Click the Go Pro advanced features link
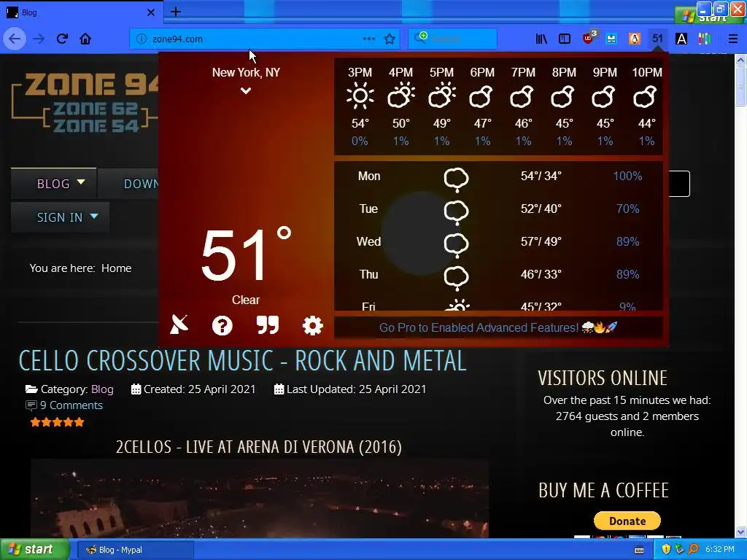 [498, 327]
